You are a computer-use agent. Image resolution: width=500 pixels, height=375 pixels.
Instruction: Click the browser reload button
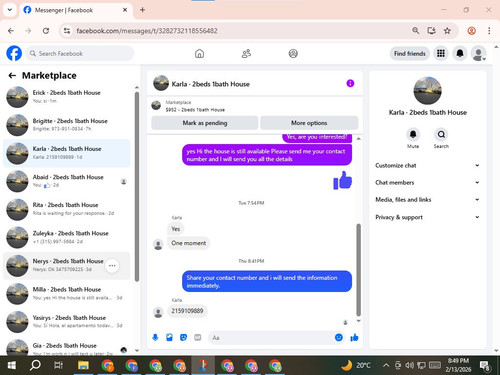(46, 31)
